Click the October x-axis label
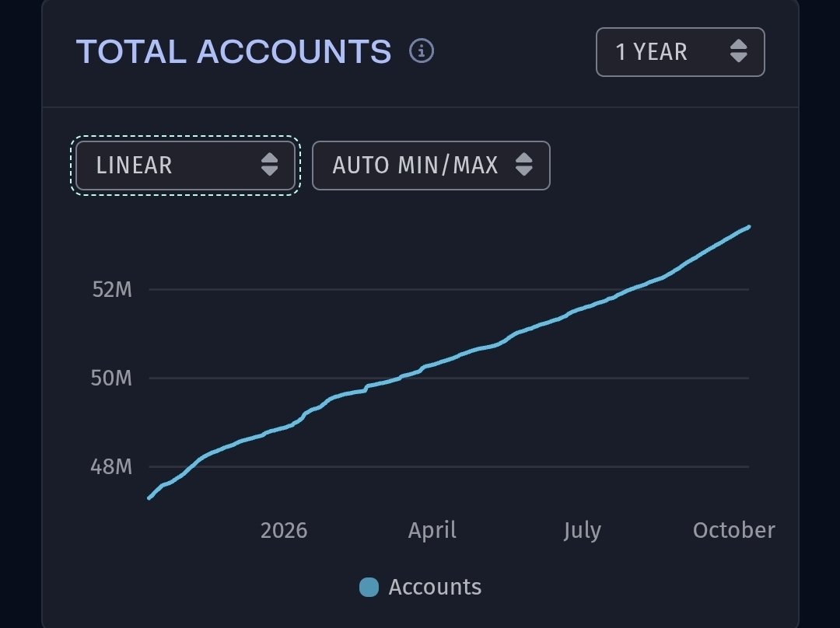 click(x=734, y=531)
